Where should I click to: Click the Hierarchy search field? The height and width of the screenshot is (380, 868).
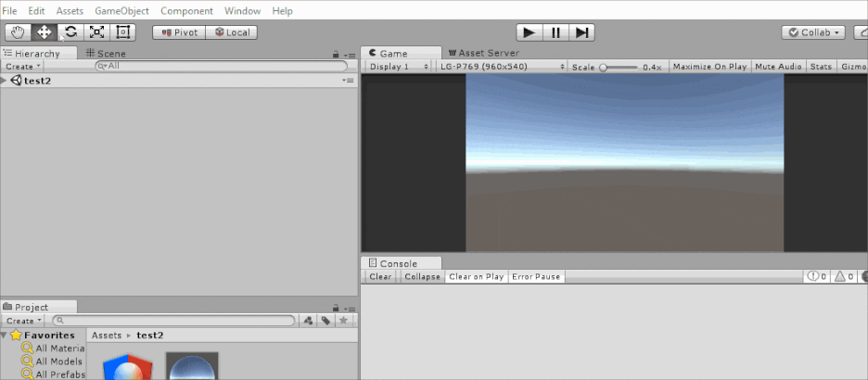coord(223,67)
